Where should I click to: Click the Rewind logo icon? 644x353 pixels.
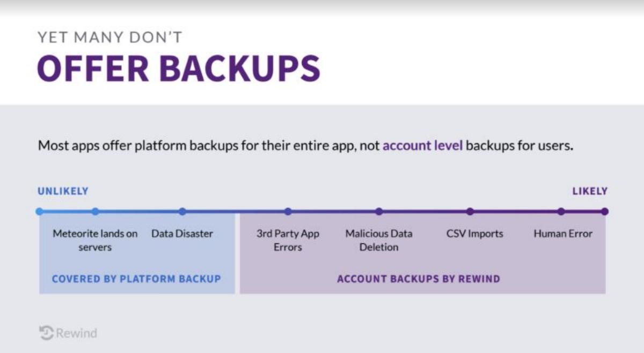tap(47, 333)
